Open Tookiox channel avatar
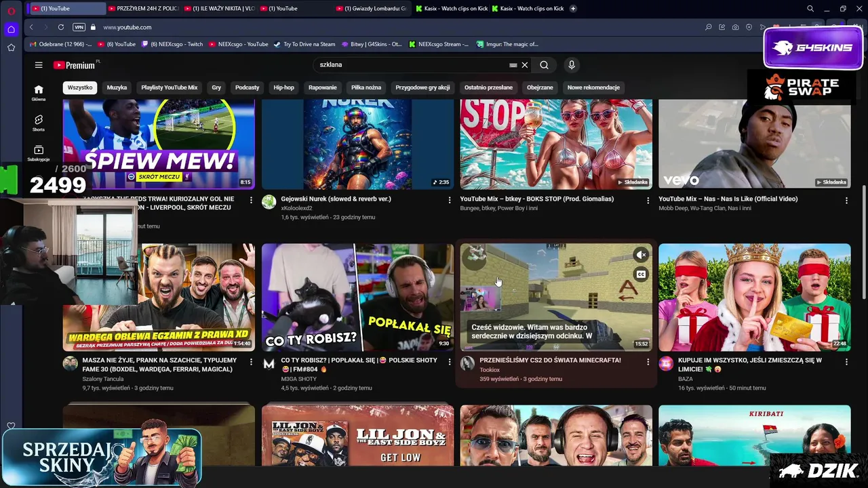 pos(467,363)
